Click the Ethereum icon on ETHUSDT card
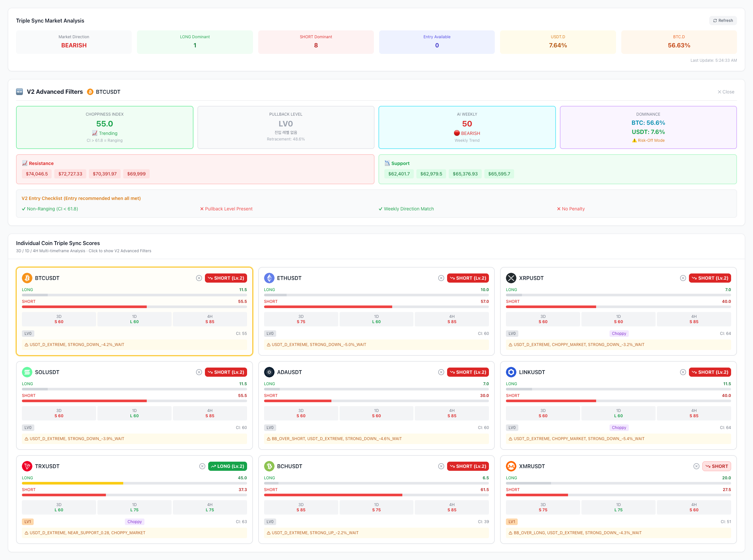The height and width of the screenshot is (560, 753). click(269, 278)
